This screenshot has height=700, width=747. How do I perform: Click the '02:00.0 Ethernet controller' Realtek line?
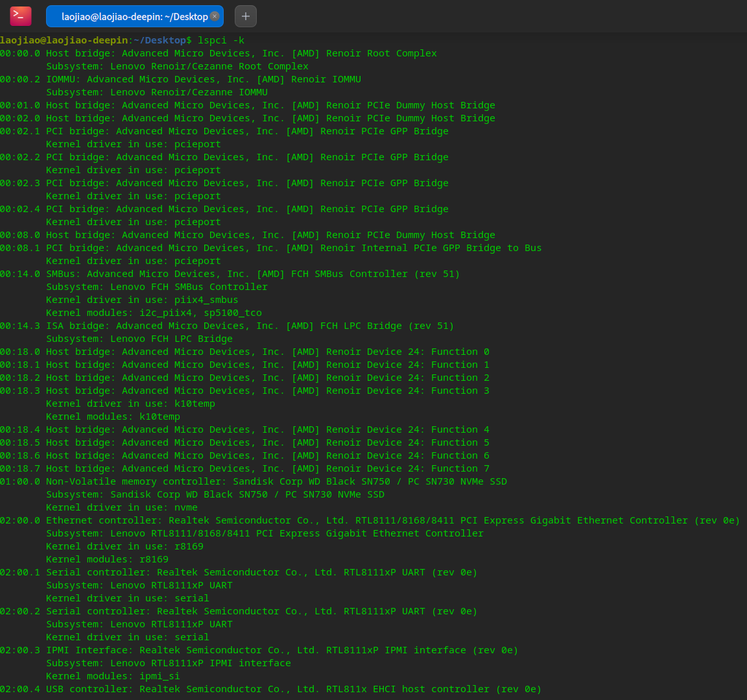pos(370,520)
